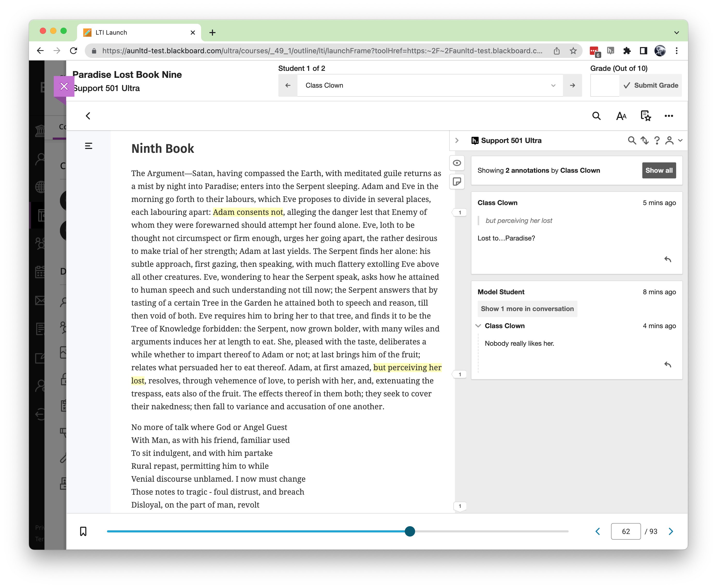Collapse the Hypothesis sidebar with the chevron
The width and height of the screenshot is (717, 588).
pyautogui.click(x=457, y=140)
